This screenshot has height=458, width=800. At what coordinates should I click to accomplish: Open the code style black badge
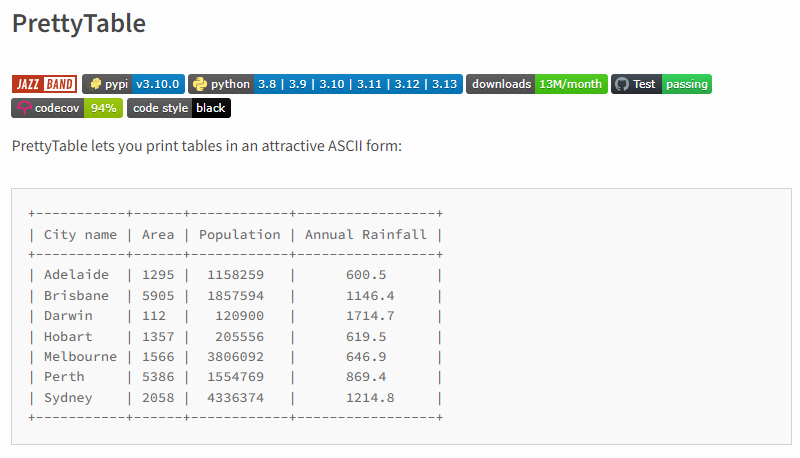(x=179, y=108)
